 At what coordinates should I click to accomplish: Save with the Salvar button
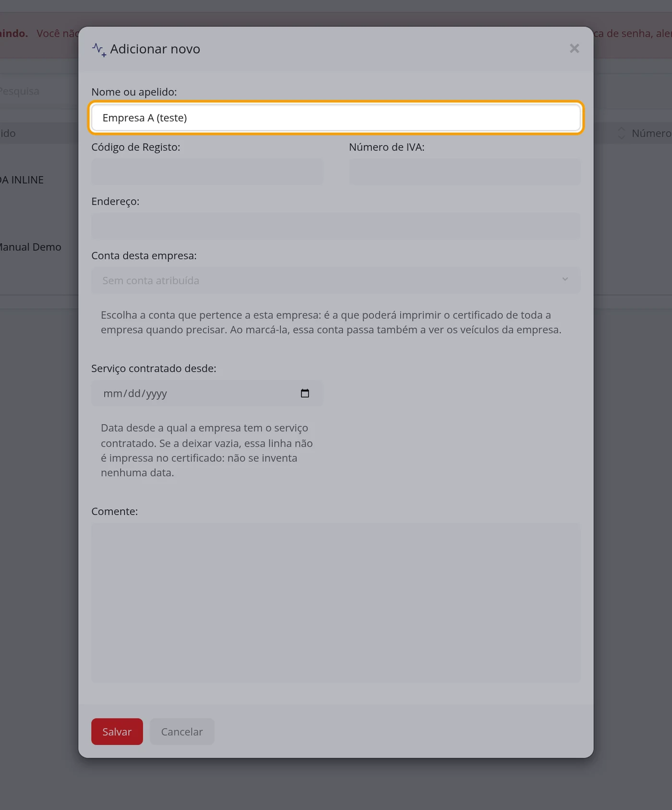(x=117, y=732)
